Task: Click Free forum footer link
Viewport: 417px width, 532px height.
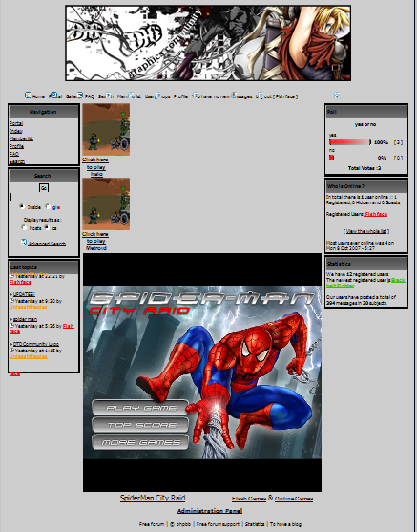Action: (152, 524)
